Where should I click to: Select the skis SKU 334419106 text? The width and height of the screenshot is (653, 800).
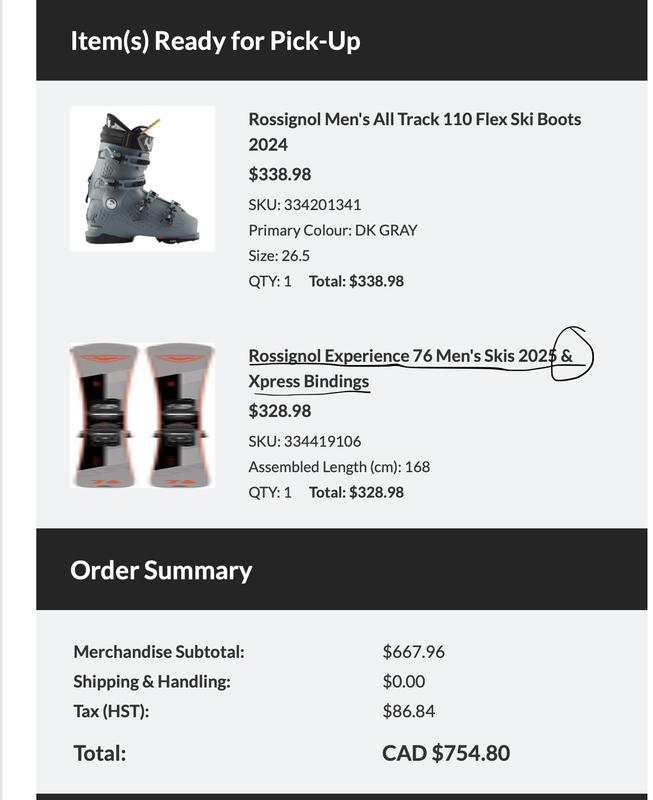305,441
